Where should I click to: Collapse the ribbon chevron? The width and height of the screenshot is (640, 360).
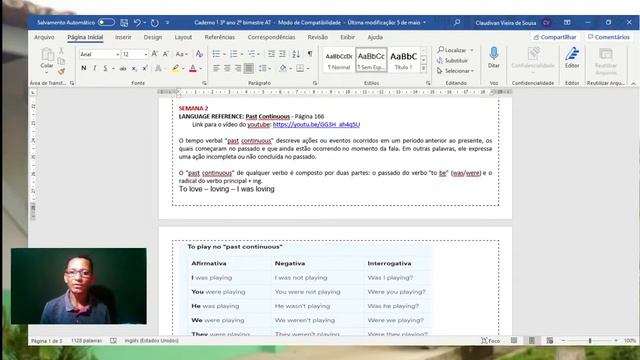click(633, 83)
